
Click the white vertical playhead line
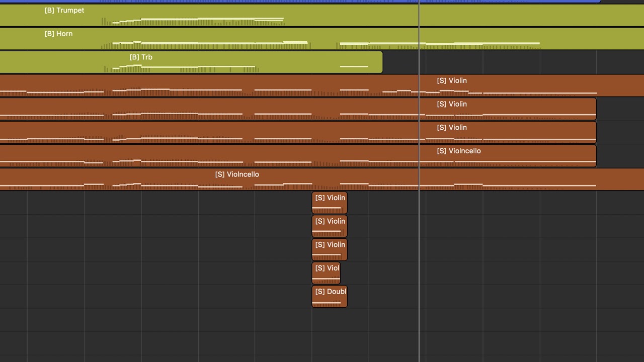(x=419, y=181)
